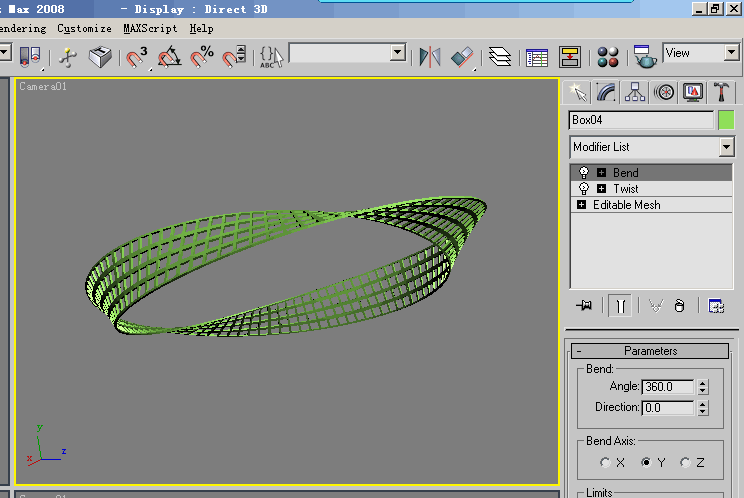The height and width of the screenshot is (498, 744).
Task: Switch to the Display command panel
Action: 693,92
